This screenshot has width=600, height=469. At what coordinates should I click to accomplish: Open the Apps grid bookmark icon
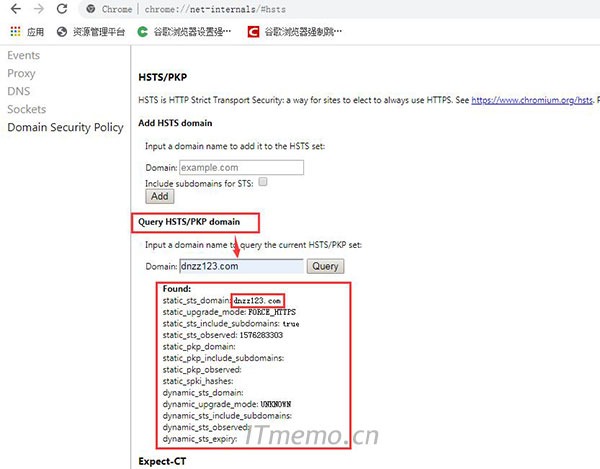15,31
